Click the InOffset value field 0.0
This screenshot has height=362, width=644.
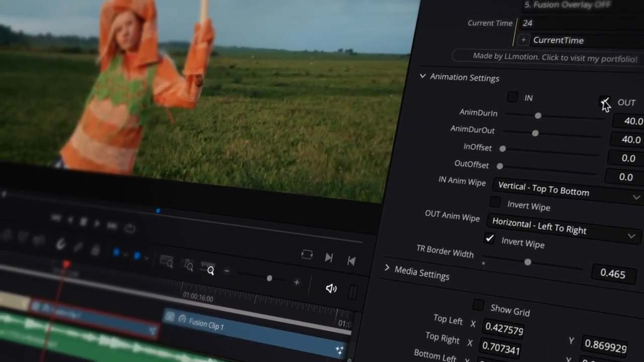pyautogui.click(x=625, y=158)
